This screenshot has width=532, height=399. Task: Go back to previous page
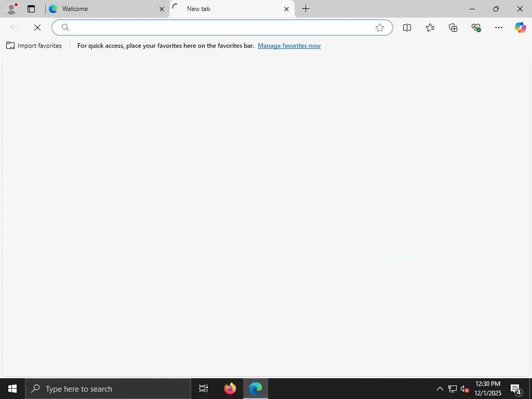click(x=15, y=28)
